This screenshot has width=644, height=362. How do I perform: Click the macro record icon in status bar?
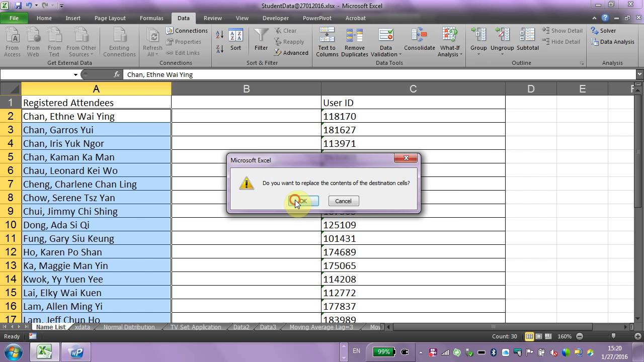tap(33, 336)
